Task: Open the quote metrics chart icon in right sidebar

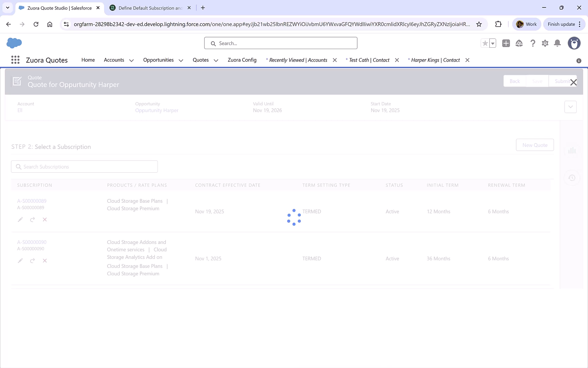Action: point(572,150)
